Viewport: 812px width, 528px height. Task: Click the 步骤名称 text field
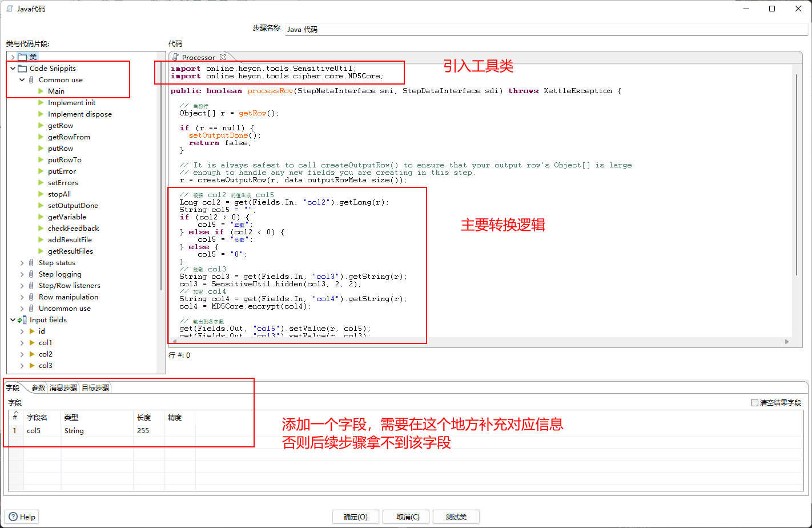(545, 29)
